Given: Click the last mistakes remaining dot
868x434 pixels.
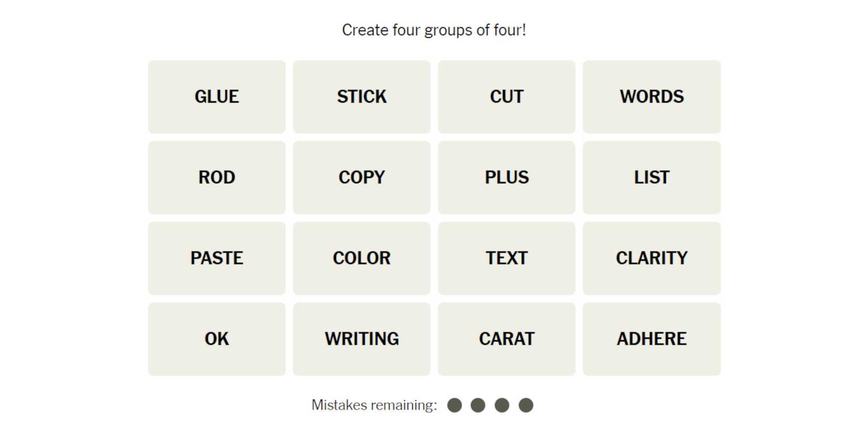Looking at the screenshot, I should click(526, 405).
